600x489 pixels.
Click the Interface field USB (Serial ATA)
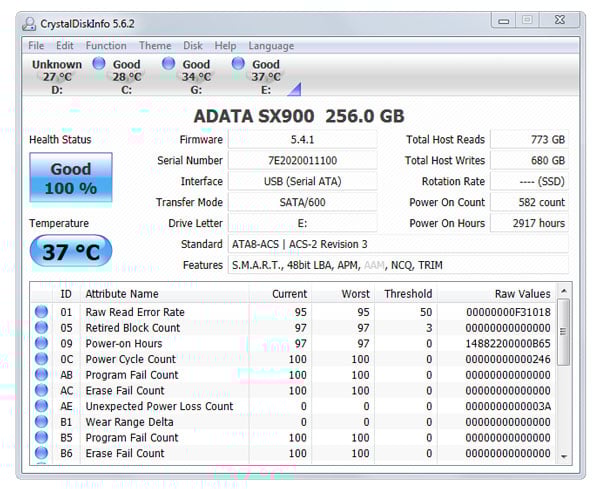coord(302,181)
